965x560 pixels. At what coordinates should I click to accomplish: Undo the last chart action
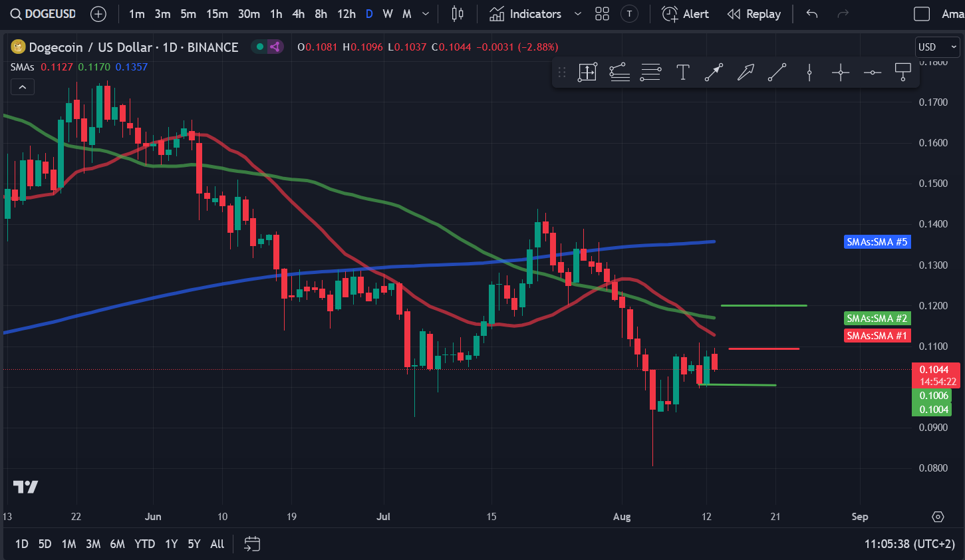coord(811,14)
